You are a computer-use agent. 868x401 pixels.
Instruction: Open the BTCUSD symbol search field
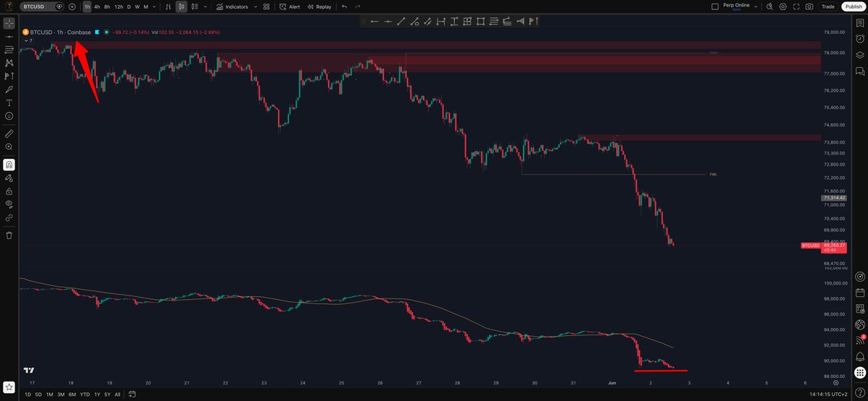click(42, 7)
